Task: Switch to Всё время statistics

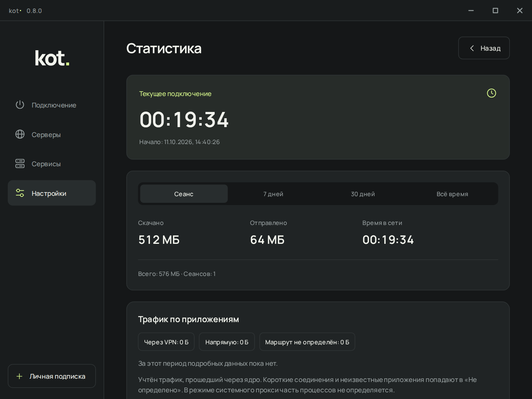Action: 452,194
